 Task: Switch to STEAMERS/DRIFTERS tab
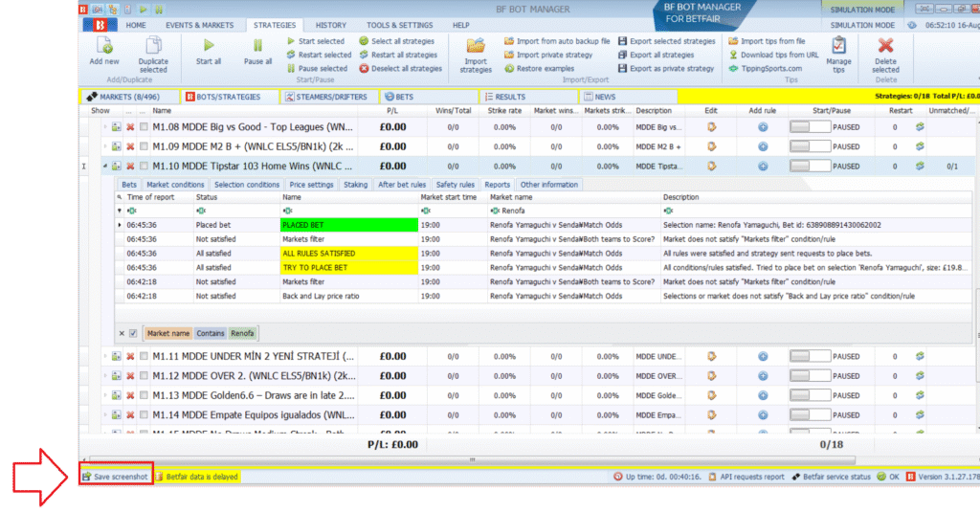click(328, 97)
